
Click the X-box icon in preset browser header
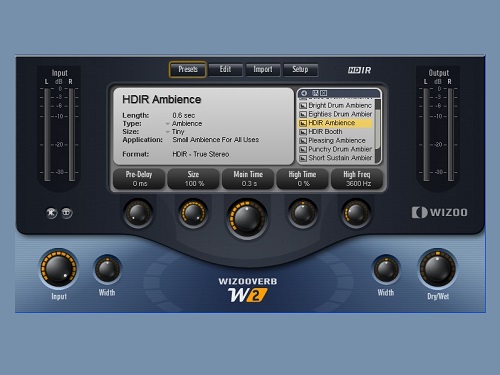pos(323,93)
